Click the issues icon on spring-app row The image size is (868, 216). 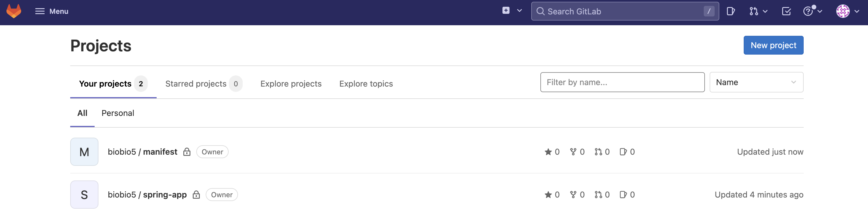(623, 195)
